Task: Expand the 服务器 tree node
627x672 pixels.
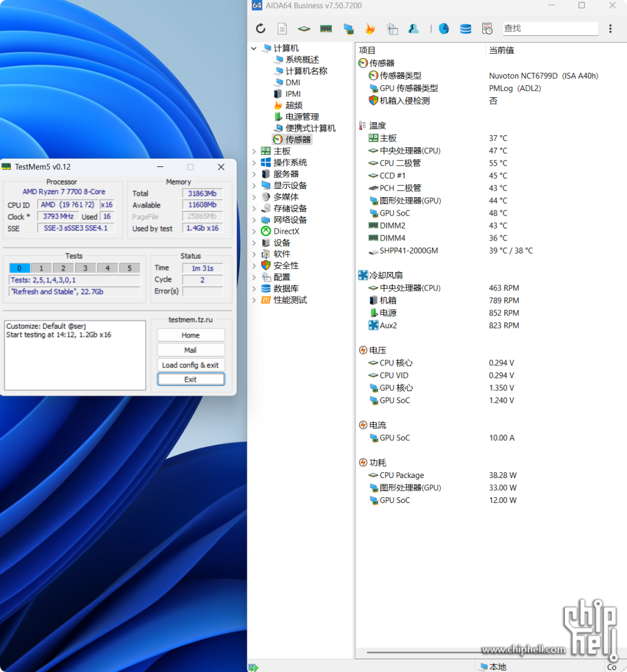Action: coord(254,174)
